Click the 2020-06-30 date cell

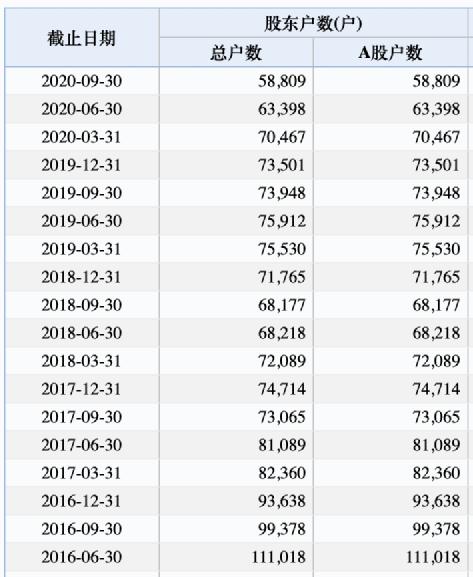(82, 109)
